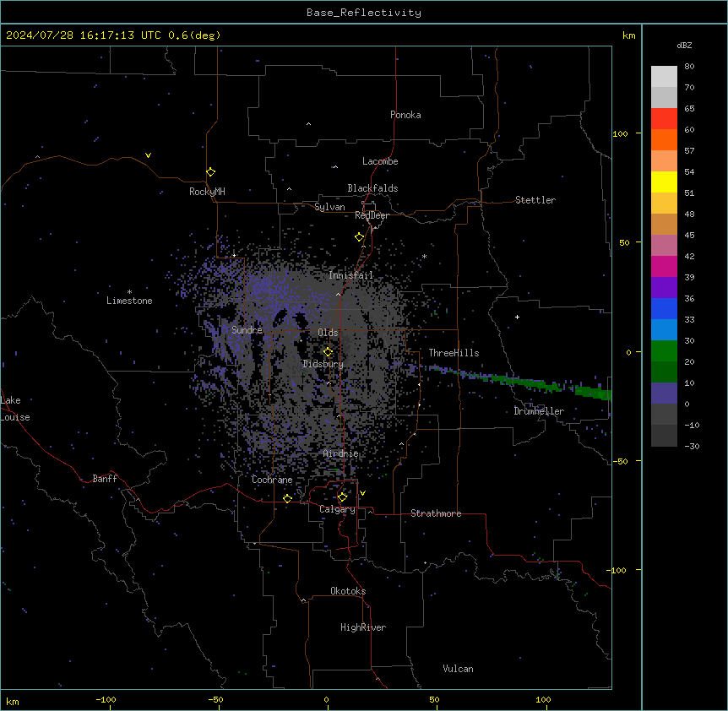Click the dBZ legend heading
728x711 pixels.
tap(684, 45)
